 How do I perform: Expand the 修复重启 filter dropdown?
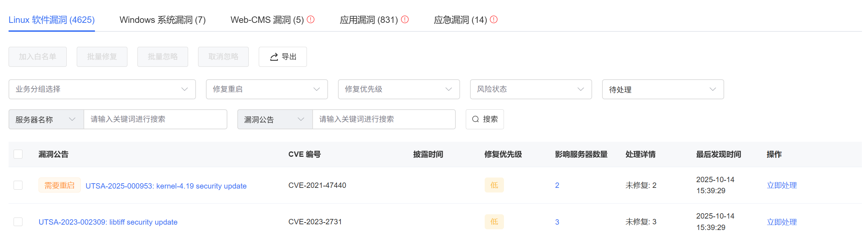click(267, 89)
